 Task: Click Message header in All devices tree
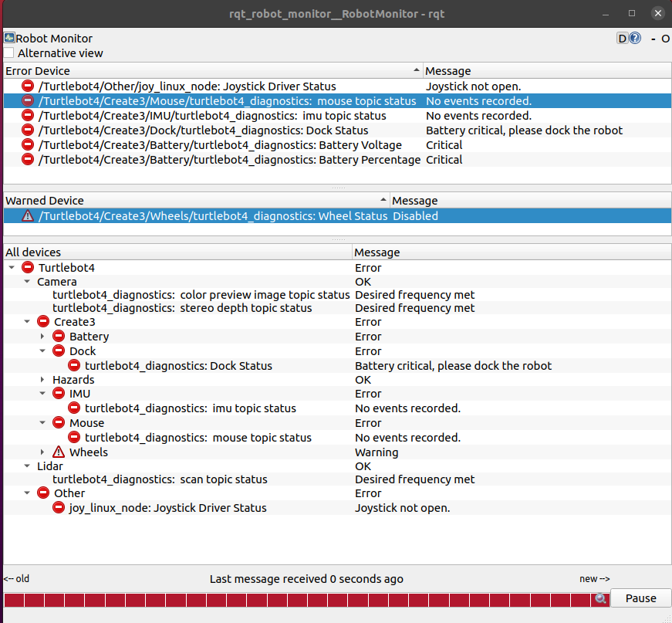tap(512, 252)
